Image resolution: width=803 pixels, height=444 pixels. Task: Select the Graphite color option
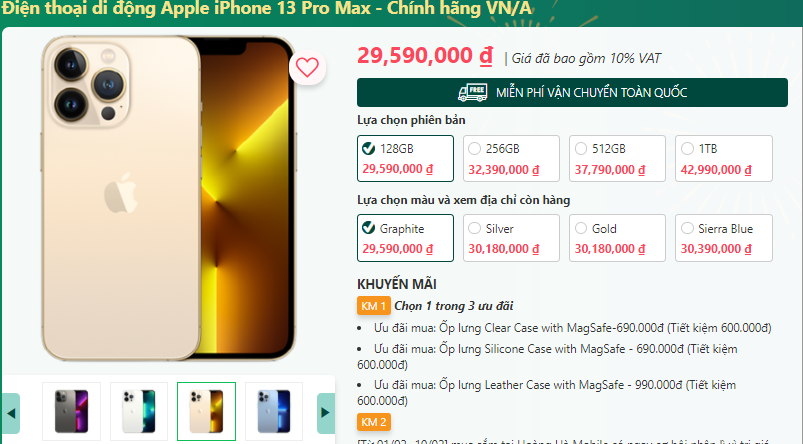coord(405,238)
